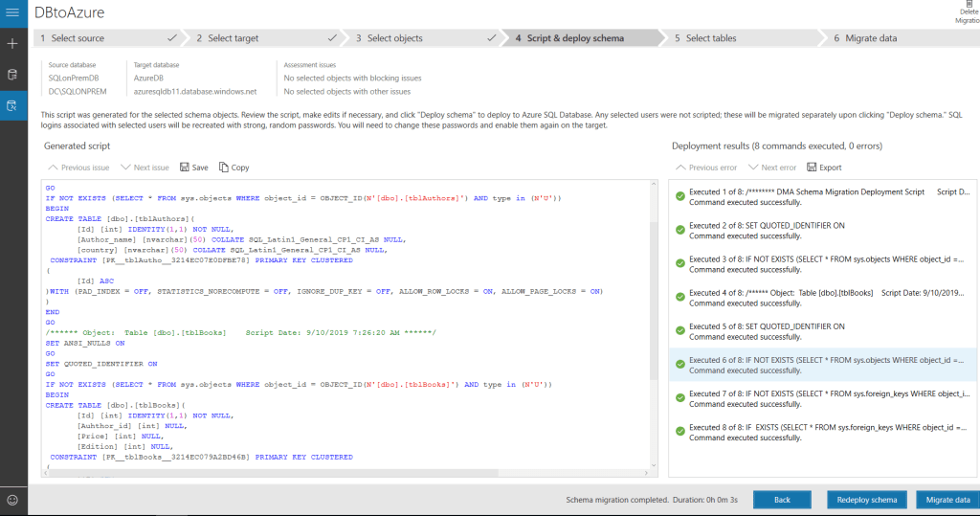This screenshot has height=516, width=980.
Task: Go to Next issue in generated script
Action: coord(145,168)
